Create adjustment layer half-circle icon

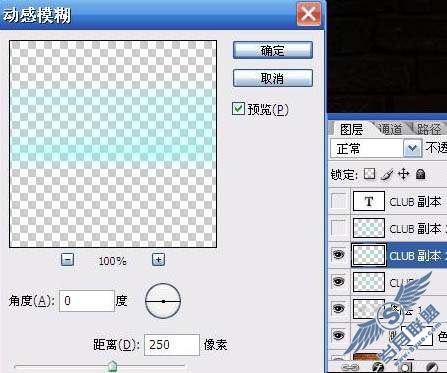point(431,368)
